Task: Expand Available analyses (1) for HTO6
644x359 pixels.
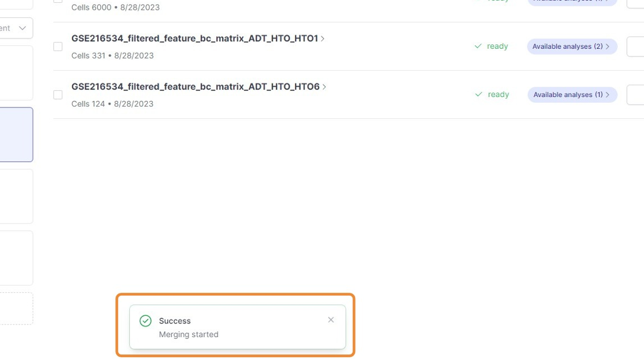Action: [572, 95]
